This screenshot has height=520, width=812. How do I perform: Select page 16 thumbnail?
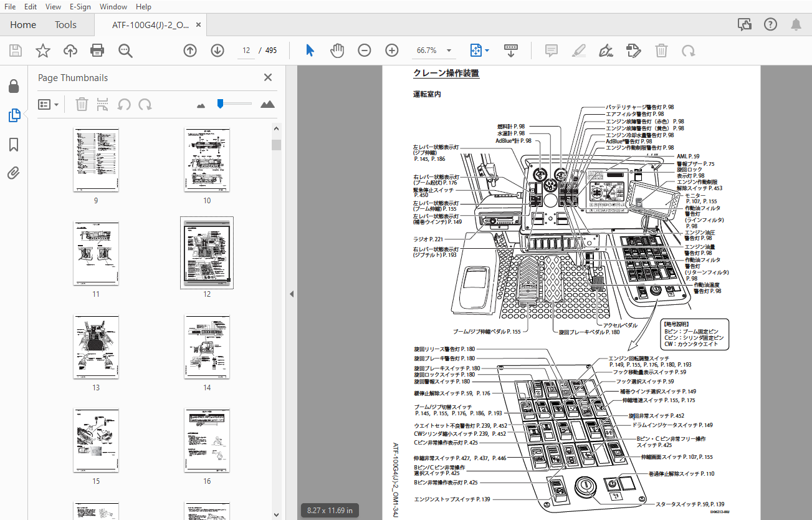(x=207, y=440)
